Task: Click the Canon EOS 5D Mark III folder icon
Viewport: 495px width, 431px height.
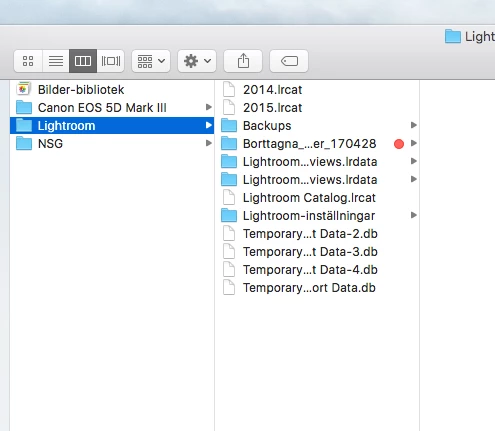Action: pos(24,107)
